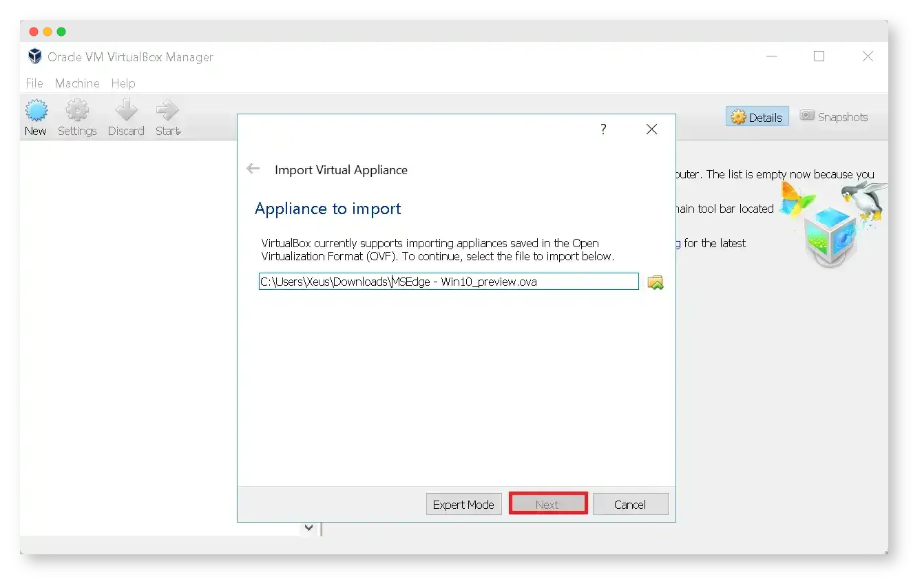
Task: Click the 'Import Virtual Appliance' title text
Action: pyautogui.click(x=341, y=169)
